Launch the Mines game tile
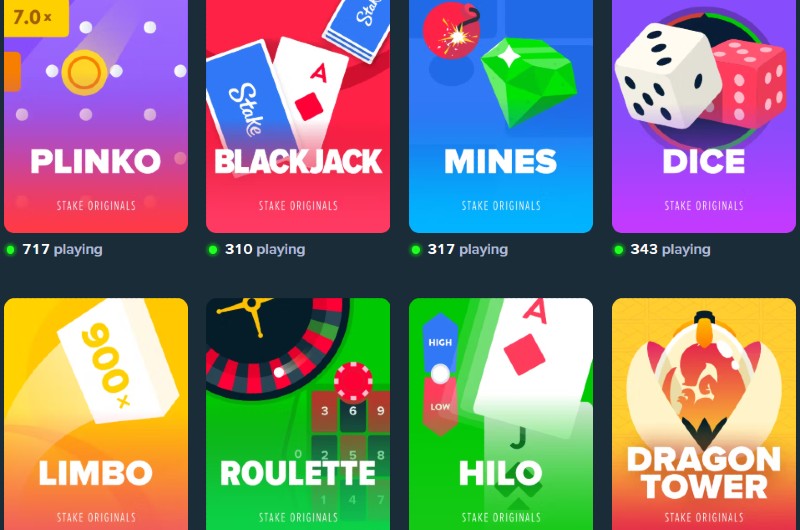800x530 pixels. pos(501,116)
